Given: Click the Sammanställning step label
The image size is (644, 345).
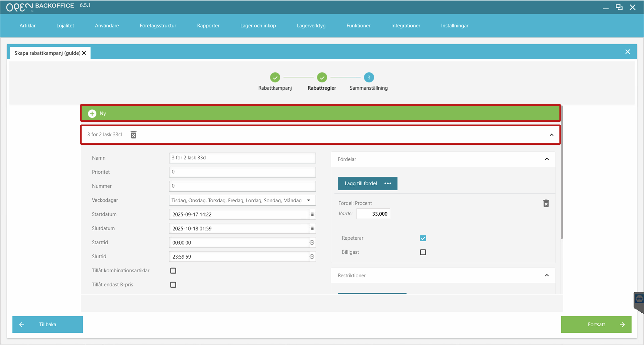Looking at the screenshot, I should point(368,88).
